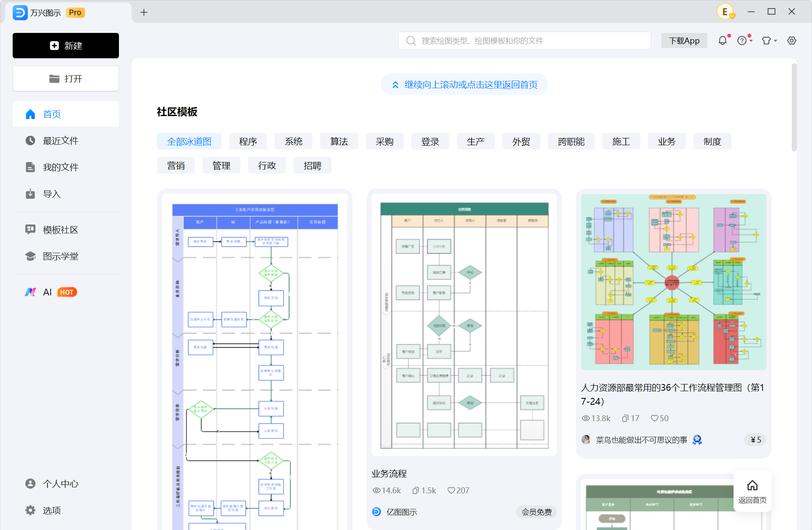Click the like heart icon showing 207
The image size is (812, 530).
(x=451, y=490)
